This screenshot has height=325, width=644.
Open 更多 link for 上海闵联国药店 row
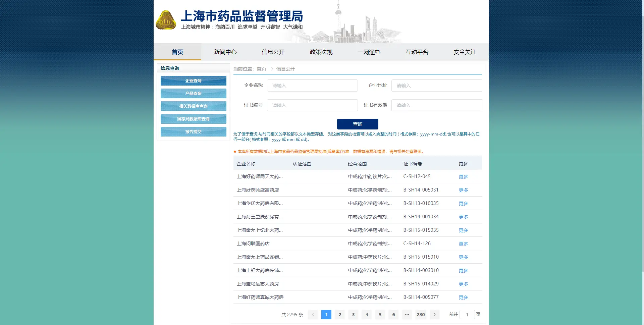[x=463, y=244]
